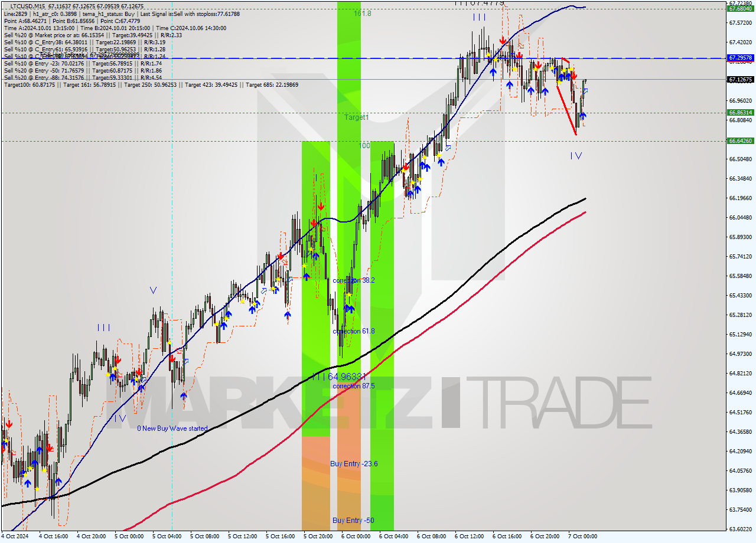Viewport: 756px width, 543px height.
Task: Click the '6 Oct 00:00' time axis label
Action: (356, 537)
